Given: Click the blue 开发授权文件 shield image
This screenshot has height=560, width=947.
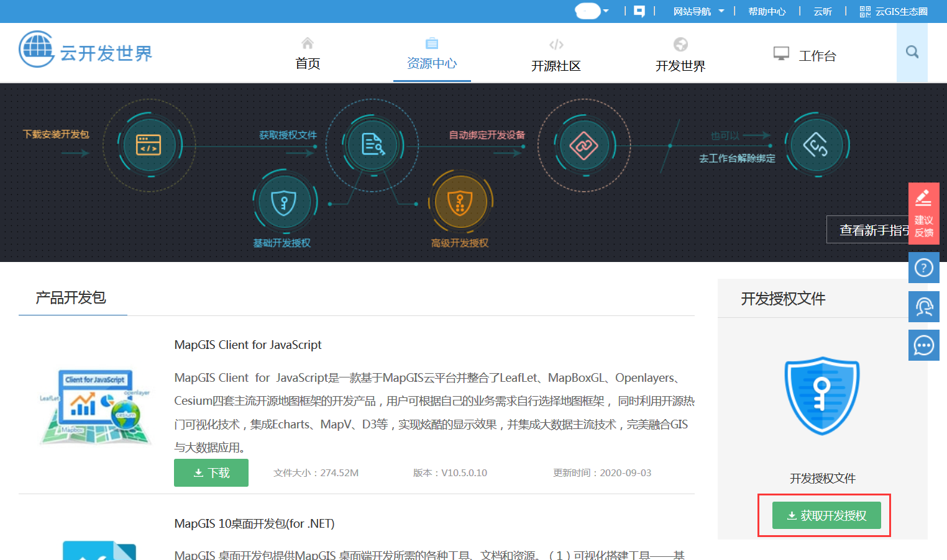Looking at the screenshot, I should coord(822,396).
